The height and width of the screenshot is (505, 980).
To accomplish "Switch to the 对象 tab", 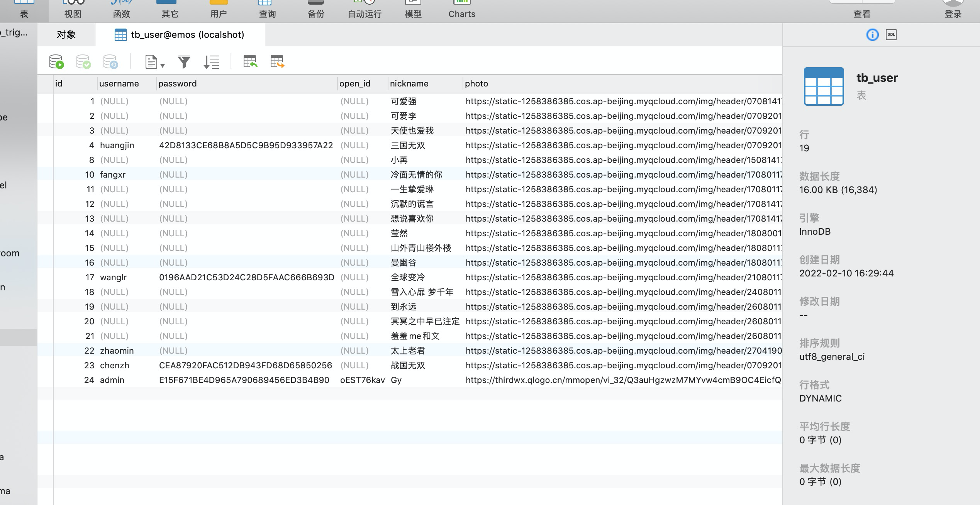I will 66,35.
